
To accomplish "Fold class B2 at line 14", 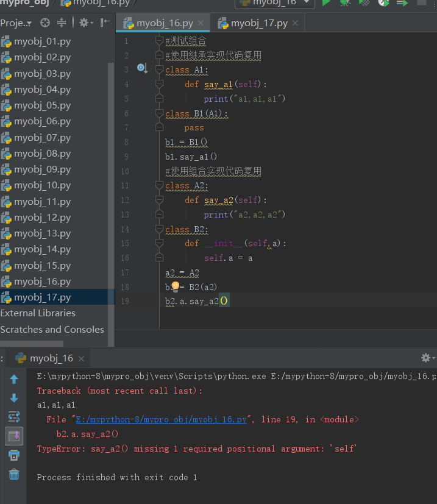I will coord(159,229).
